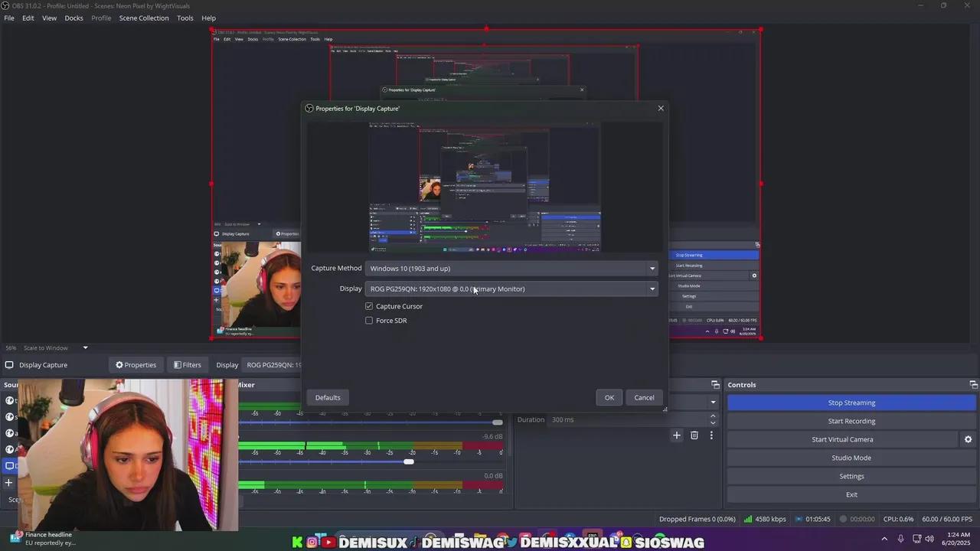980x551 pixels.
Task: Open the Docks menu
Action: click(x=73, y=18)
